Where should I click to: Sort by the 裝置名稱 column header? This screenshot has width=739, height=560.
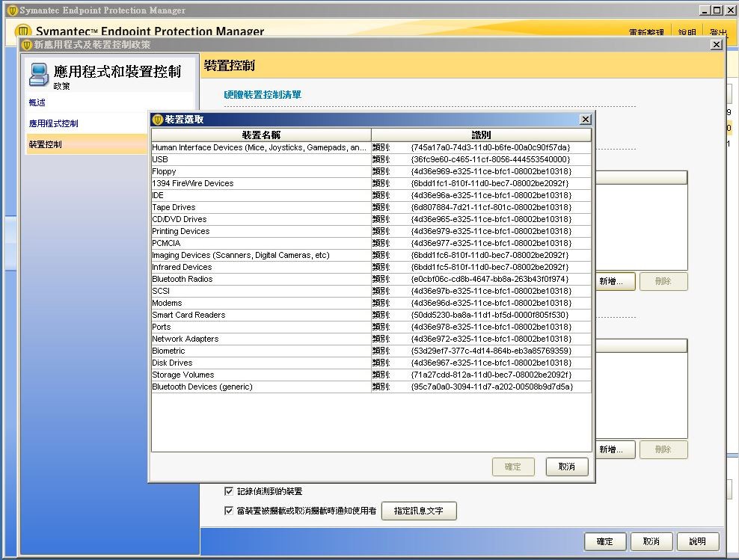tap(261, 135)
